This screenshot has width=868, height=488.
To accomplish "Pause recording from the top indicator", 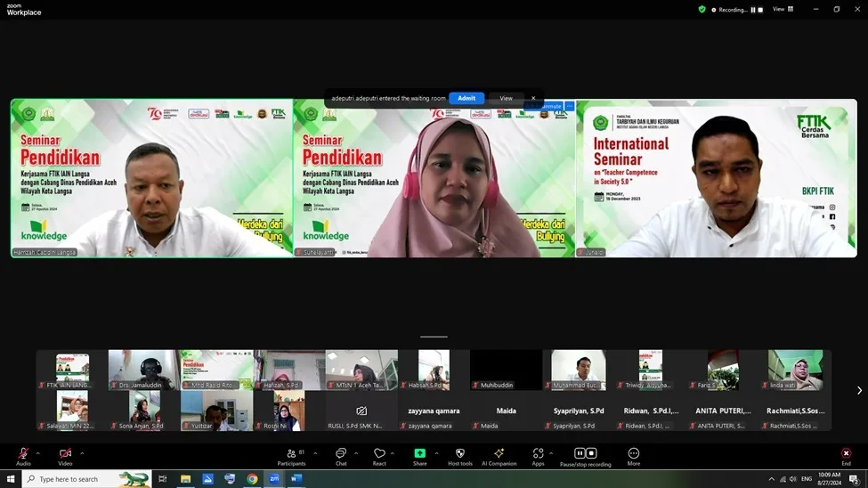I will (x=753, y=10).
